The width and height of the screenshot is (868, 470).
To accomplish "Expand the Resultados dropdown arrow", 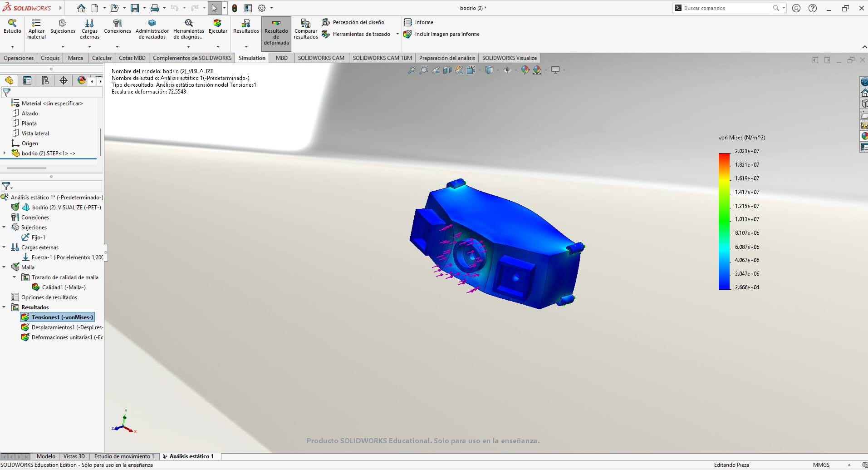I will (246, 47).
